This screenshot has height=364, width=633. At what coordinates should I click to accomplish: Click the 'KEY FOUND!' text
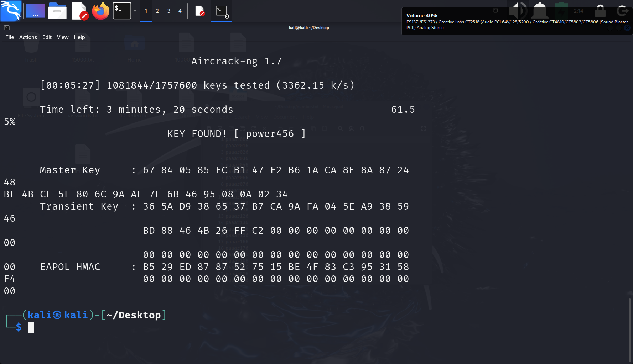(197, 134)
